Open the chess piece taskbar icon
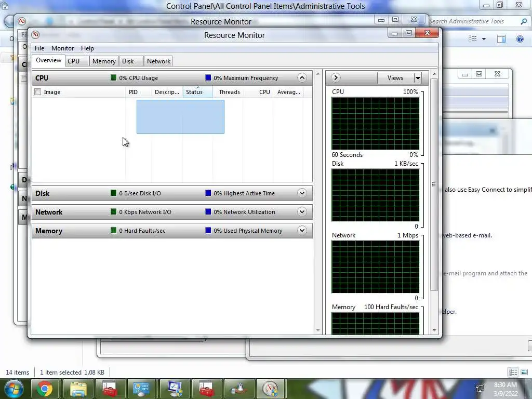 pos(239,389)
